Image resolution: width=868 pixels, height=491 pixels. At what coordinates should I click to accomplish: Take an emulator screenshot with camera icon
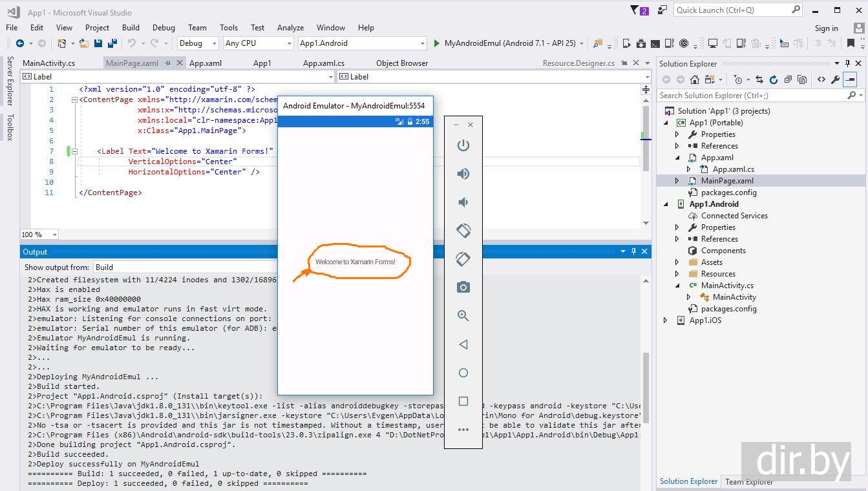coord(463,287)
